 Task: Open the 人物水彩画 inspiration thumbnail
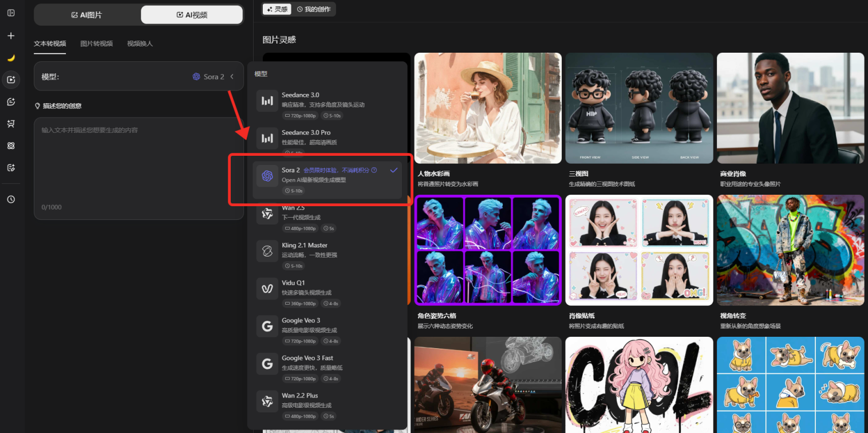(x=487, y=108)
